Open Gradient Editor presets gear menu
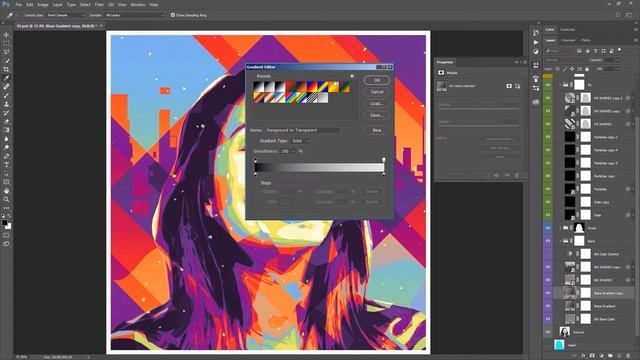Screen dimensions: 640x360 point(352,76)
